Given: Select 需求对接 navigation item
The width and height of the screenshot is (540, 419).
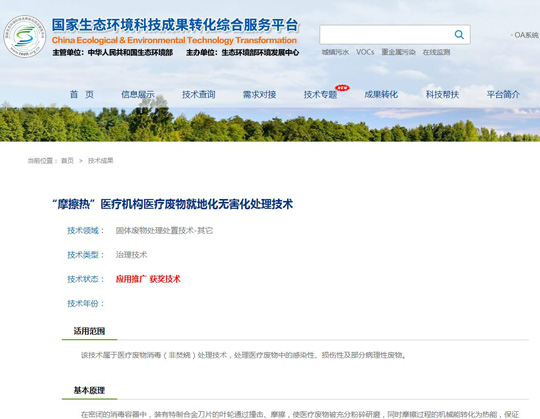Looking at the screenshot, I should pyautogui.click(x=259, y=94).
